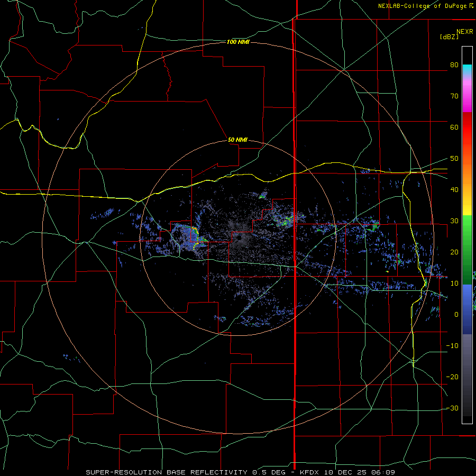Click the 0 value on the dBZ scale
The width and height of the screenshot is (476, 476).
(x=456, y=315)
